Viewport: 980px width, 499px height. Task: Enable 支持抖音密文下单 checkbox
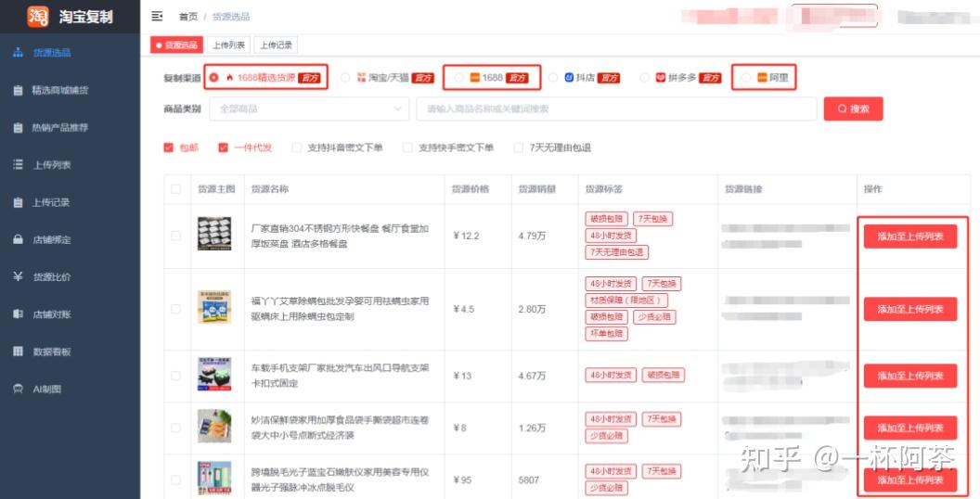tap(296, 147)
